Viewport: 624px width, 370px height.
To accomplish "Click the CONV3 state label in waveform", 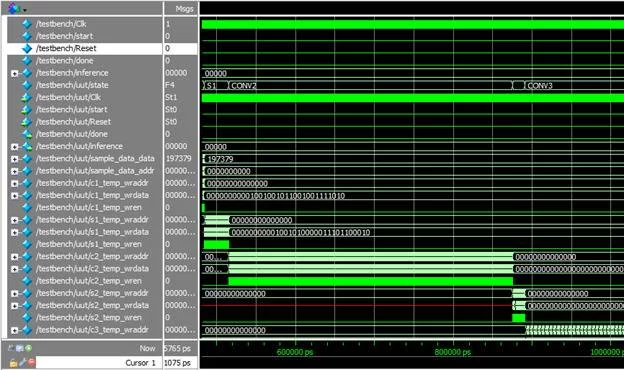I will 540,86.
